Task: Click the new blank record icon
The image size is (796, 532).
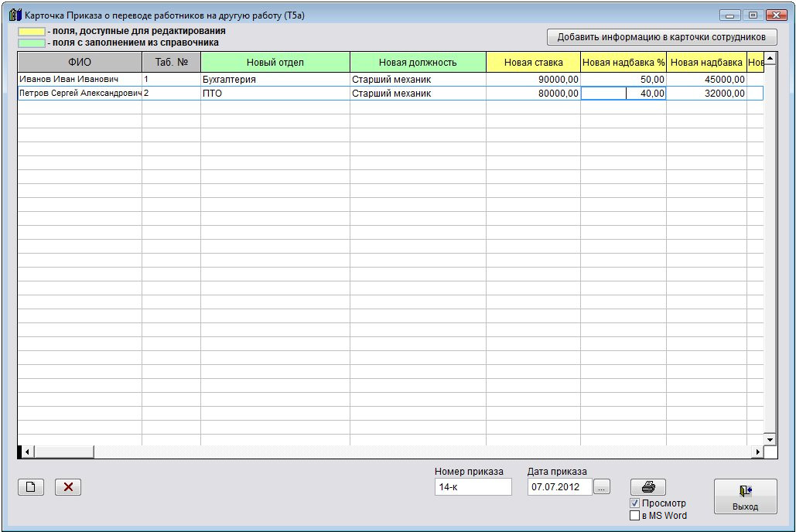Action: coord(31,487)
